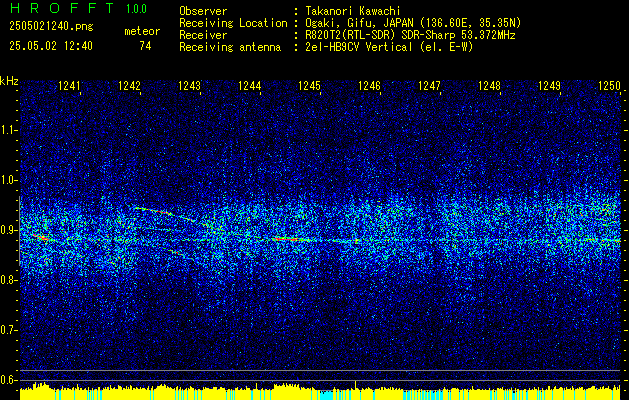The width and height of the screenshot is (629, 400).
Task: Click the 0.8 kHz frequency label
Action: pos(8,280)
